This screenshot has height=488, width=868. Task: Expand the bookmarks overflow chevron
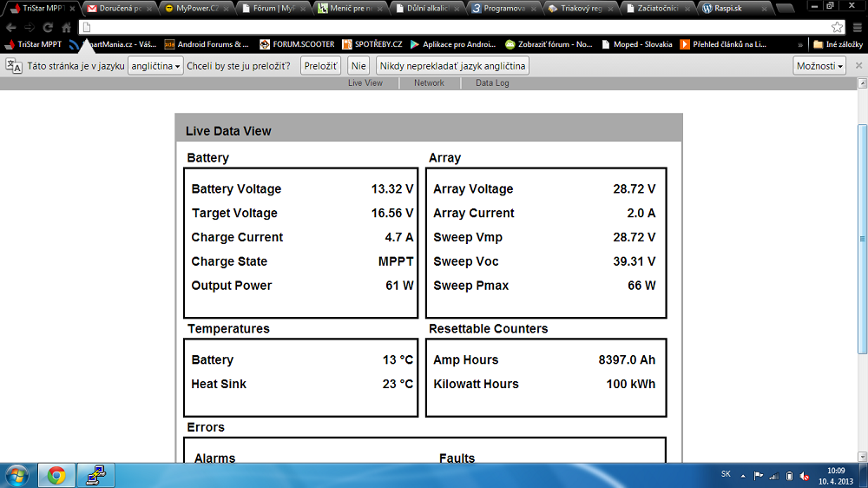tap(800, 44)
